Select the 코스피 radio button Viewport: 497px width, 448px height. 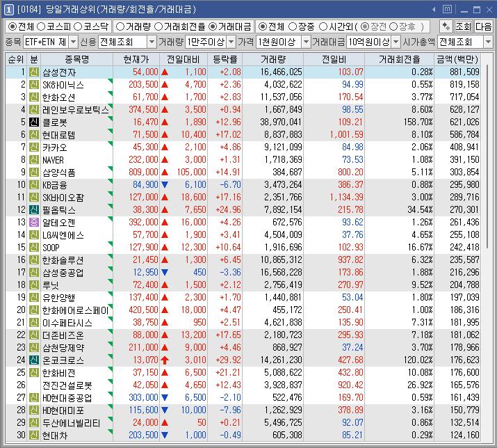click(x=41, y=26)
